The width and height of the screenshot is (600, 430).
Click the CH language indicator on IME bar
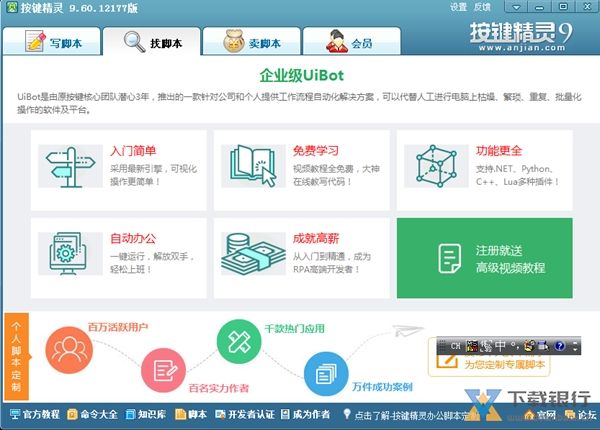[455, 346]
